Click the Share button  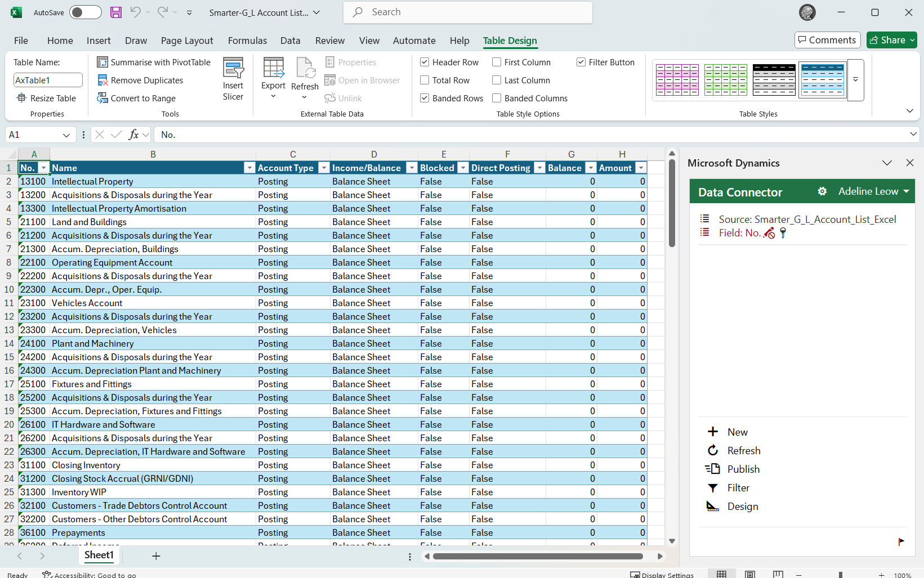(x=892, y=40)
